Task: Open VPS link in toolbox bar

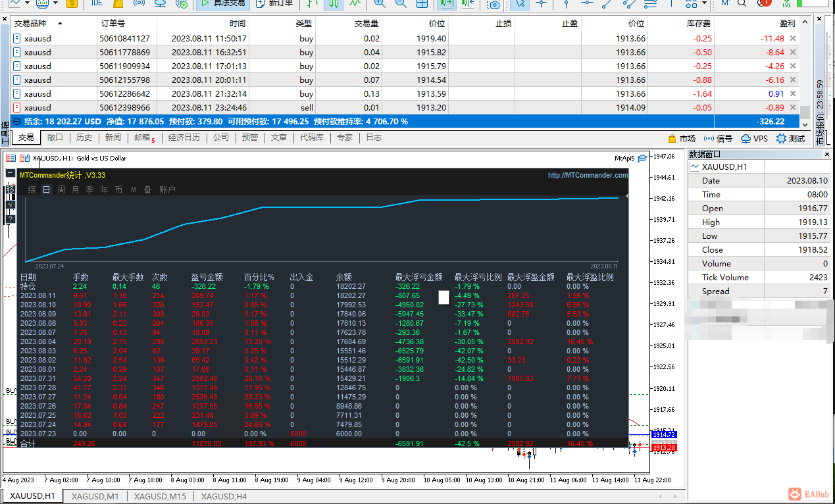Action: (x=754, y=138)
